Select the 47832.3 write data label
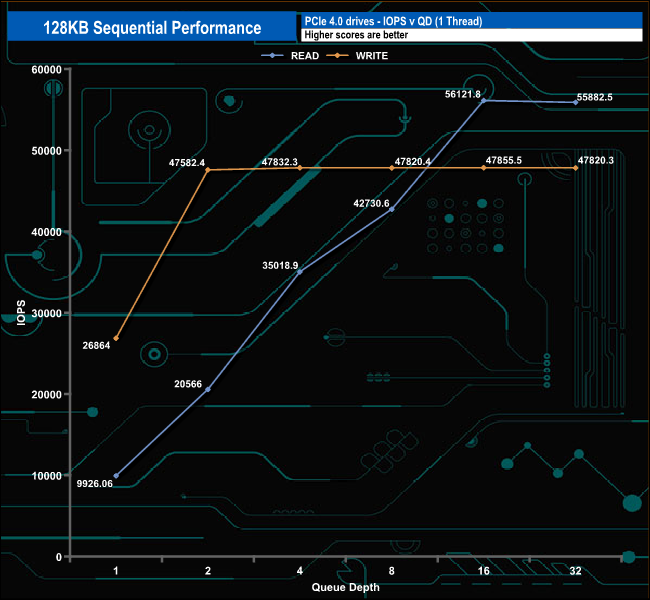650x600 pixels. click(x=279, y=162)
